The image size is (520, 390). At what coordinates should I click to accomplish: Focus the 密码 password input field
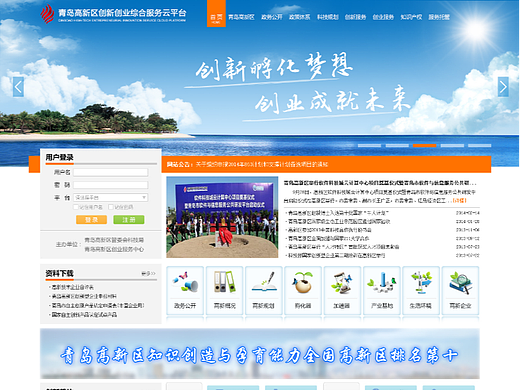tap(111, 185)
